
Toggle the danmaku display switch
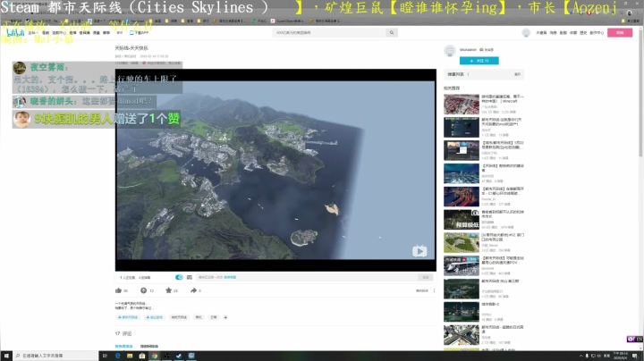click(179, 277)
